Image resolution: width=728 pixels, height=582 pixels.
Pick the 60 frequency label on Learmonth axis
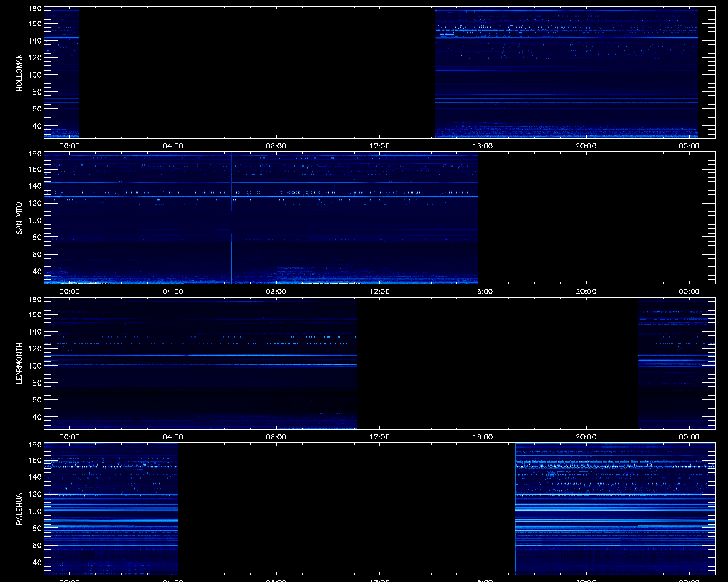(37, 400)
